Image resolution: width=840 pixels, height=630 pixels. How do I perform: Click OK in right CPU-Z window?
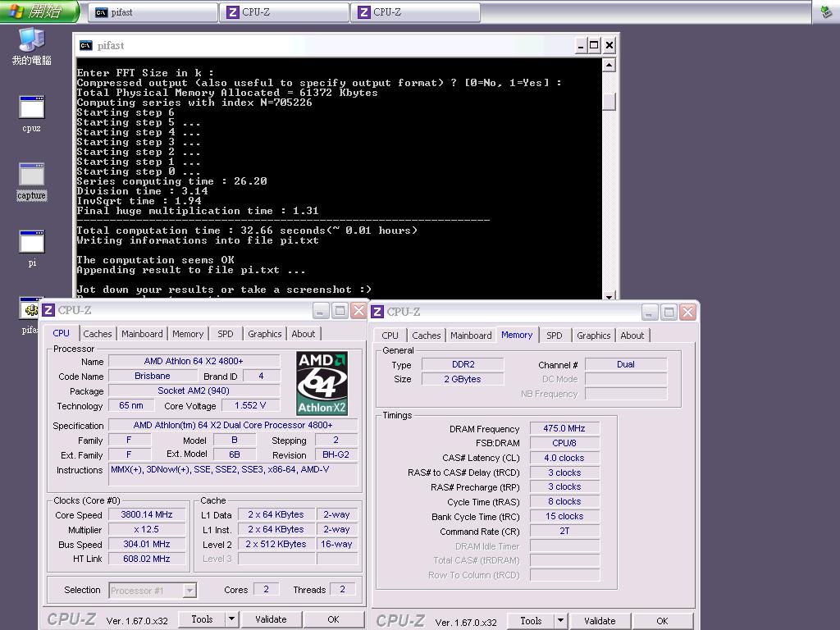tap(662, 621)
